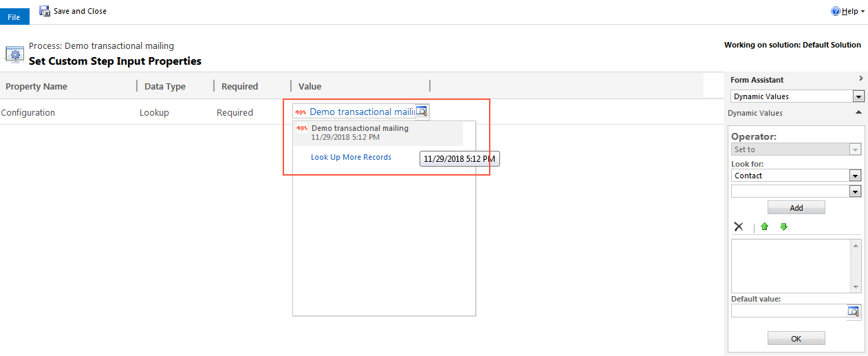Image resolution: width=868 pixels, height=356 pixels.
Task: Open the File menu
Action: tap(14, 17)
